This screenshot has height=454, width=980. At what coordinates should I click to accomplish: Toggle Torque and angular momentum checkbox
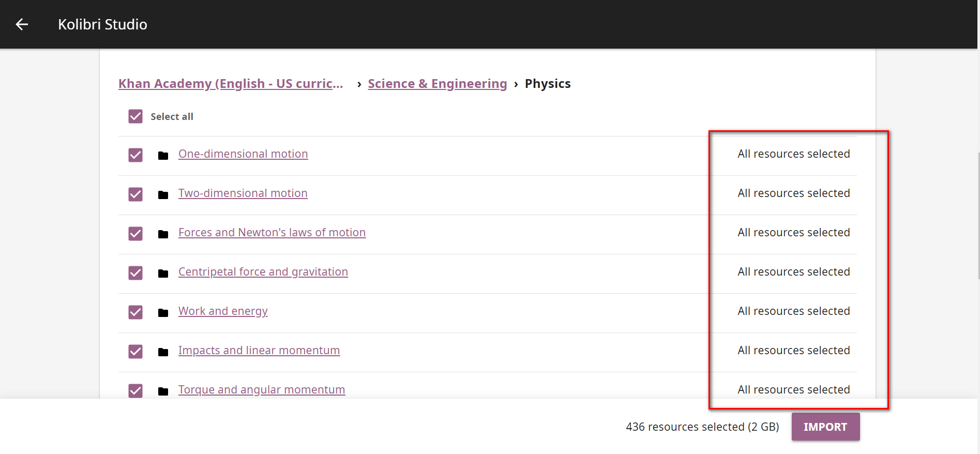(135, 390)
